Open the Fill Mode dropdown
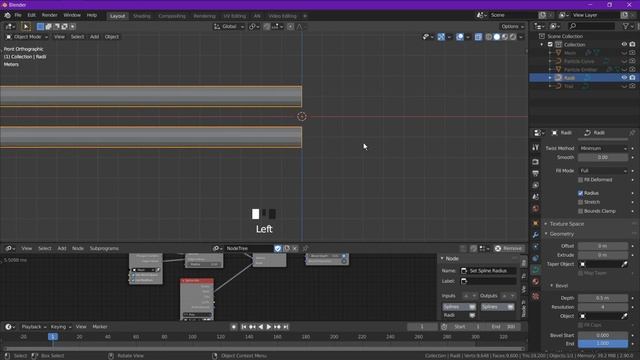640x360 pixels. pos(603,171)
